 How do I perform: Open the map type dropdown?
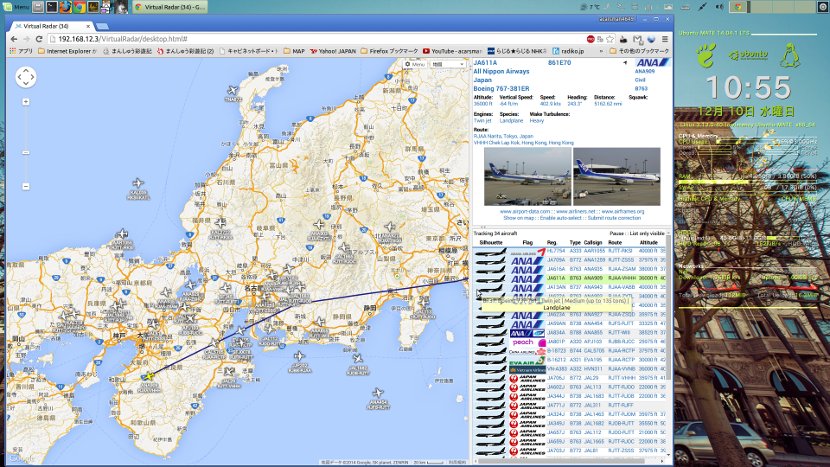pos(448,64)
